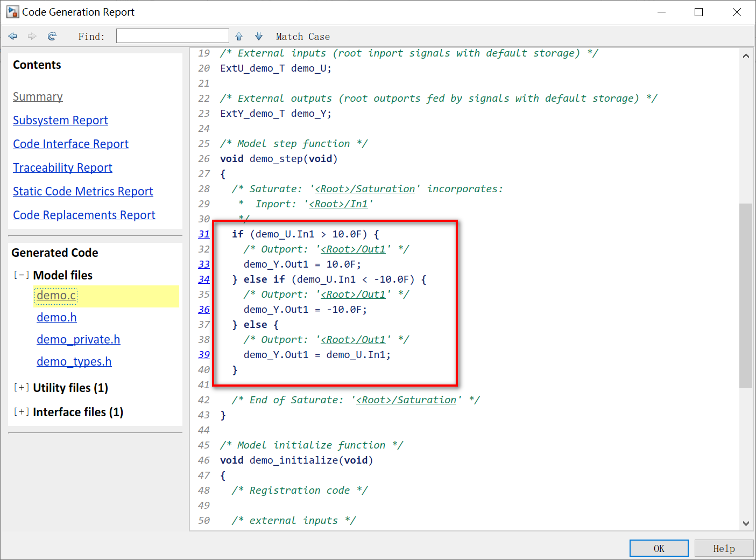
Task: Collapse the Model files section
Action: click(x=22, y=275)
